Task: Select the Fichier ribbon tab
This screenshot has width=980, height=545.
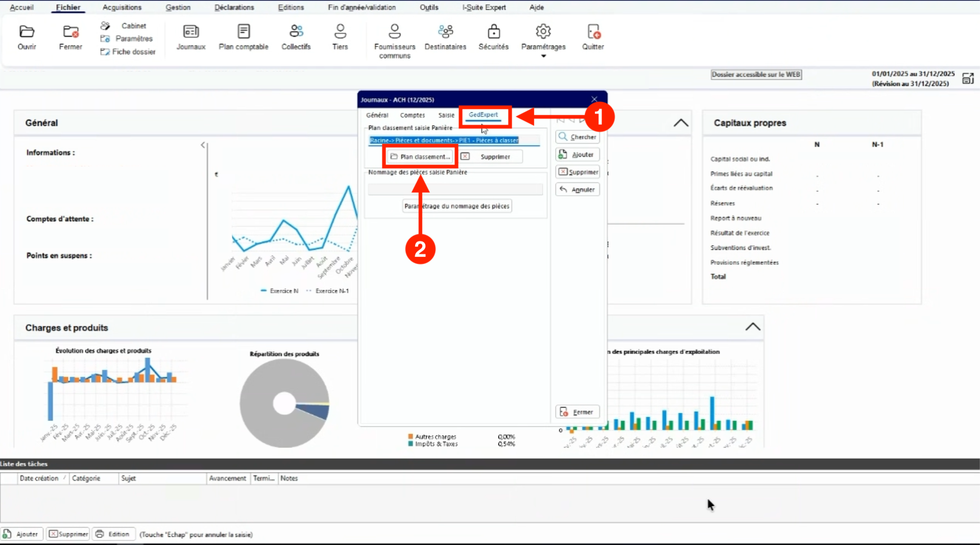Action: pos(68,7)
